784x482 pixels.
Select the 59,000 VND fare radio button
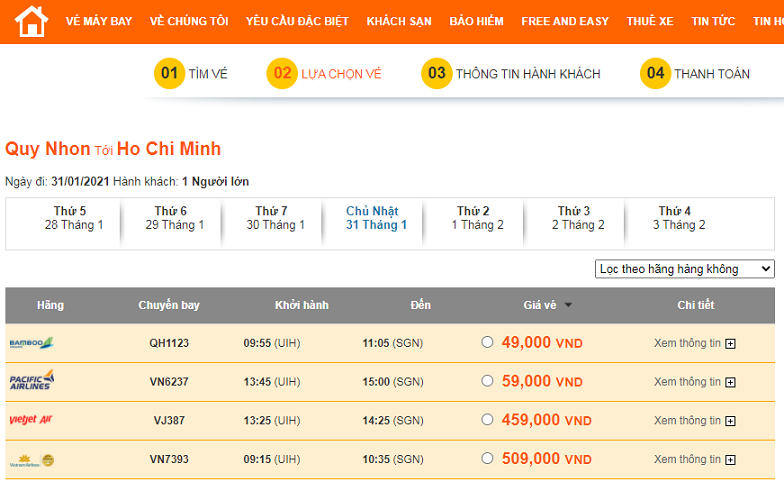pyautogui.click(x=487, y=381)
